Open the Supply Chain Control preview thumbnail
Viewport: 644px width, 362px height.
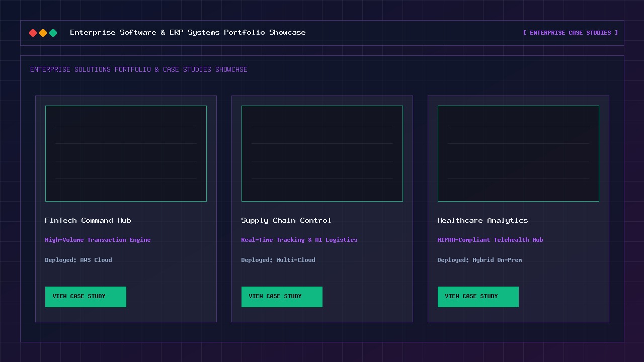click(x=322, y=153)
